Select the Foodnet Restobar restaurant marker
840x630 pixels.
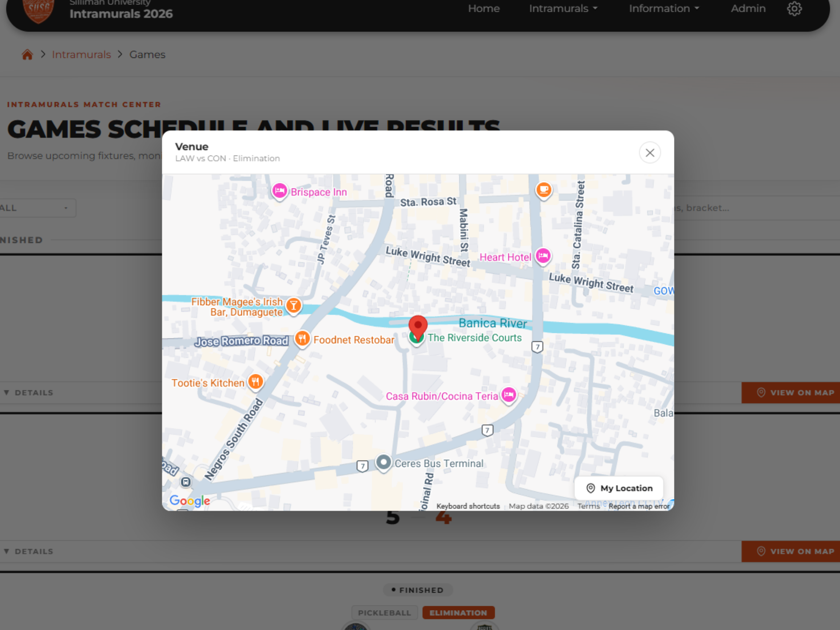pyautogui.click(x=302, y=338)
